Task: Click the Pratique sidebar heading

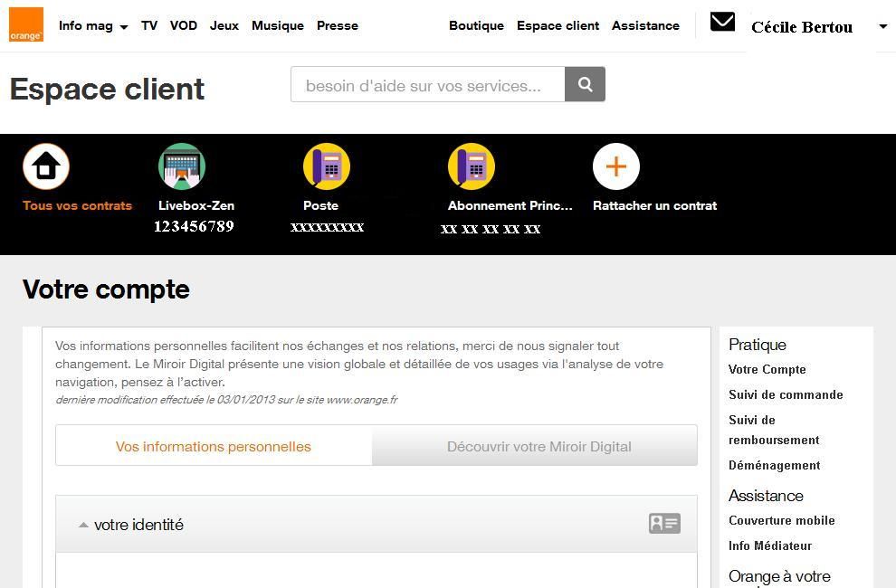Action: [x=758, y=345]
